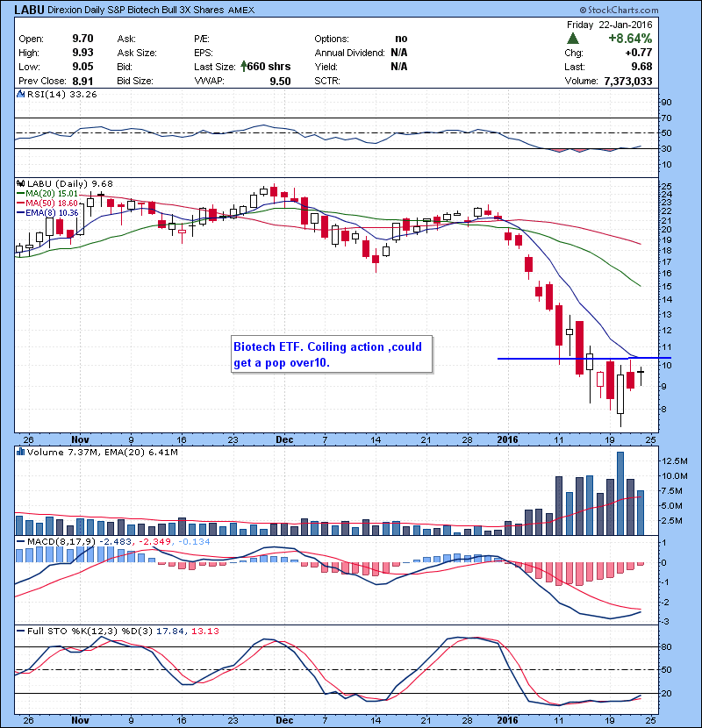This screenshot has width=702, height=728.
Task: Click the RSI(14) 33.26 label
Action: point(61,94)
